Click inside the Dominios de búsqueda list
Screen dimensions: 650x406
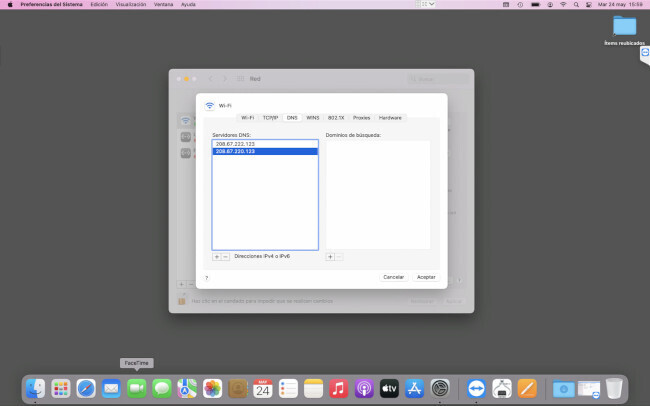click(378, 195)
